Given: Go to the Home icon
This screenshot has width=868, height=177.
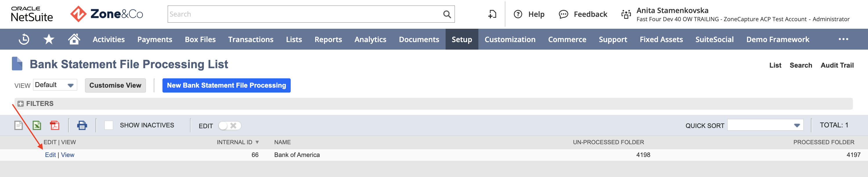Looking at the screenshot, I should [x=74, y=39].
